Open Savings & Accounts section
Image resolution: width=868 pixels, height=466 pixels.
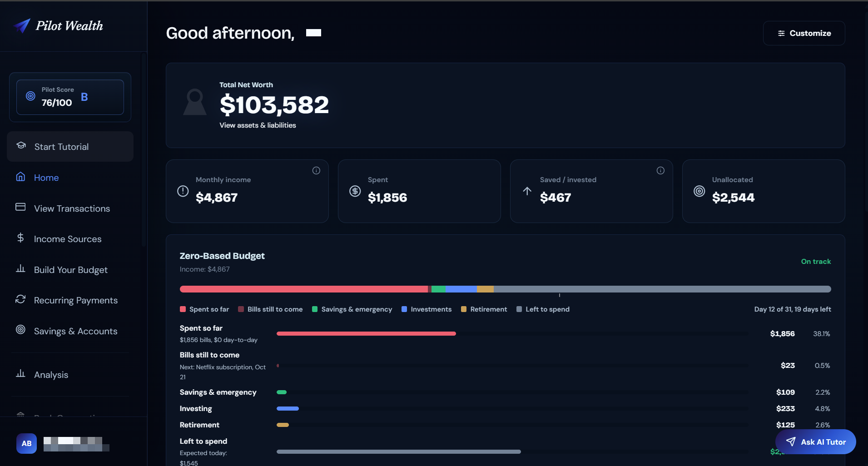pos(70,331)
